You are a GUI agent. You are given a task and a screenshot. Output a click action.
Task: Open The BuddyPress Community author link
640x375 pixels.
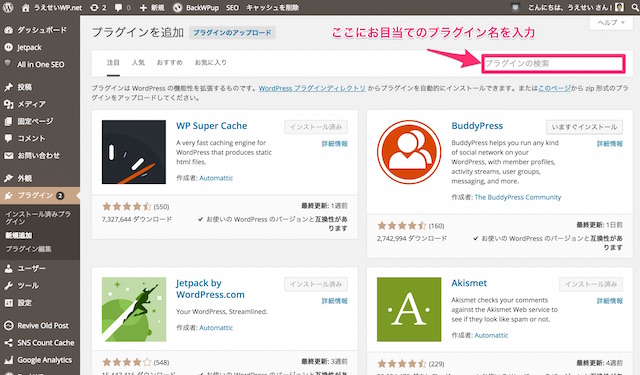click(518, 197)
